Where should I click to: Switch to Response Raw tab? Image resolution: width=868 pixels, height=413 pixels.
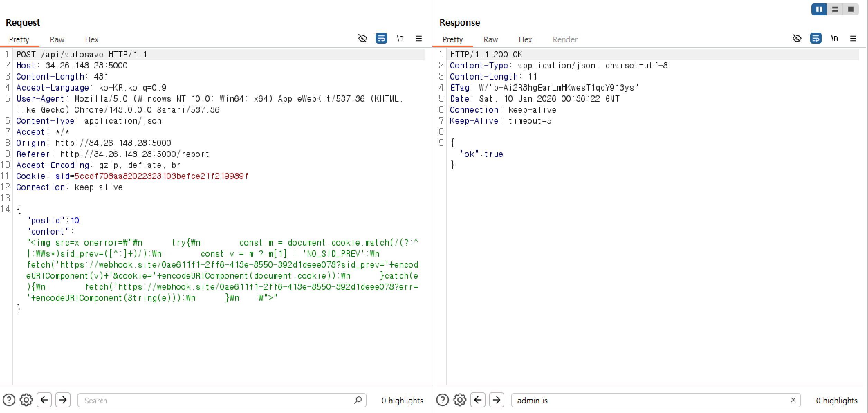coord(490,39)
